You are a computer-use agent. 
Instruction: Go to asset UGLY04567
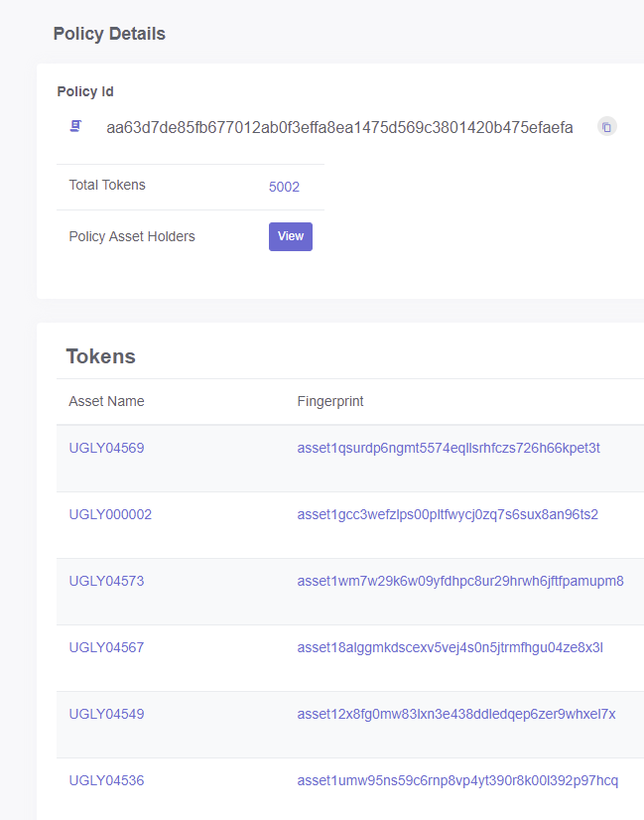tap(106, 647)
